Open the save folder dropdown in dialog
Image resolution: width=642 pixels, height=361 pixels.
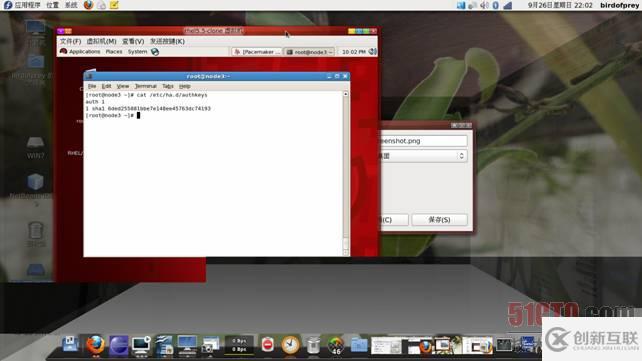(x=423, y=156)
